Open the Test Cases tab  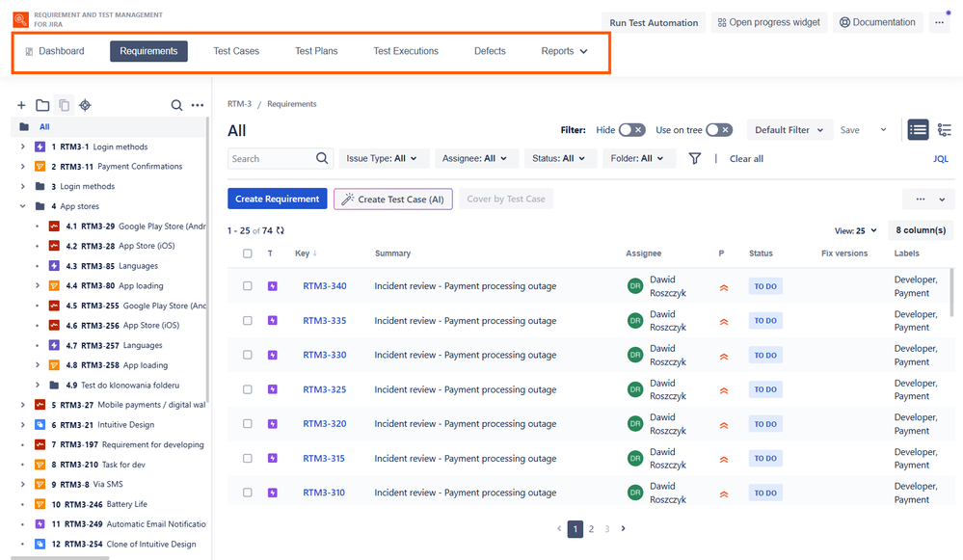pos(236,51)
